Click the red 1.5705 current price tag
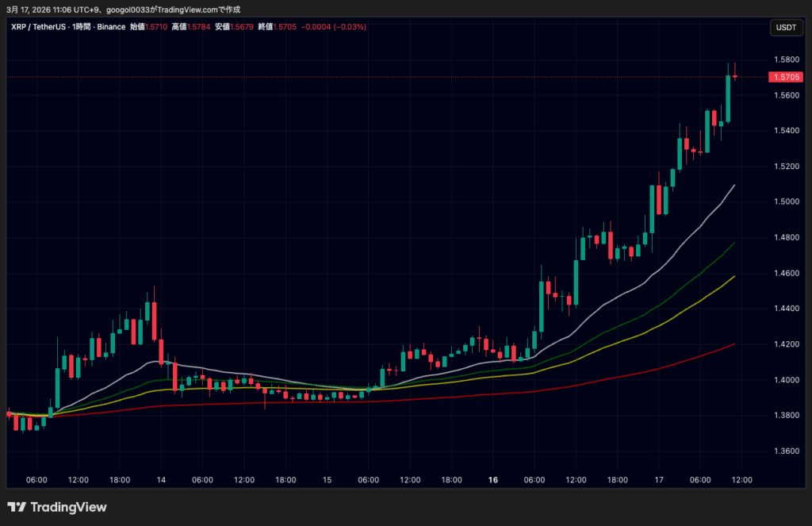The image size is (812, 526). pyautogui.click(x=785, y=77)
